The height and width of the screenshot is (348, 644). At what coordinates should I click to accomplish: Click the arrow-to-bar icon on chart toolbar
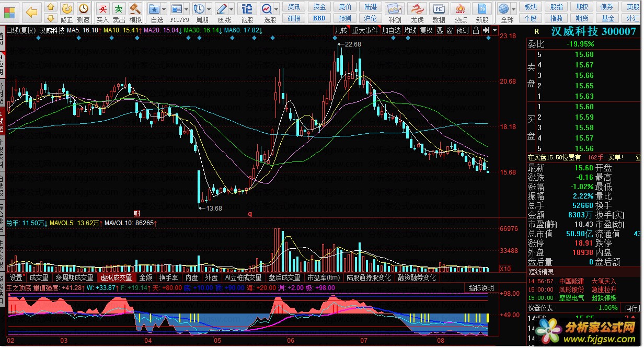coord(486,30)
